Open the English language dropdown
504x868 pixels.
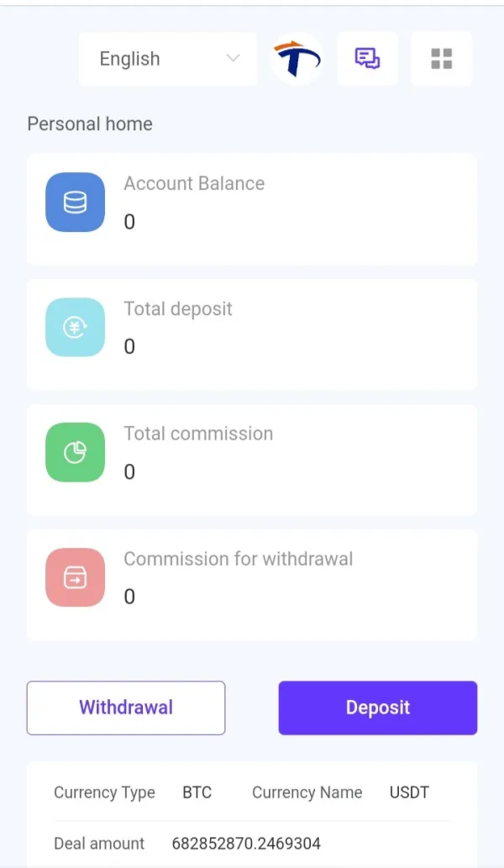pyautogui.click(x=167, y=59)
